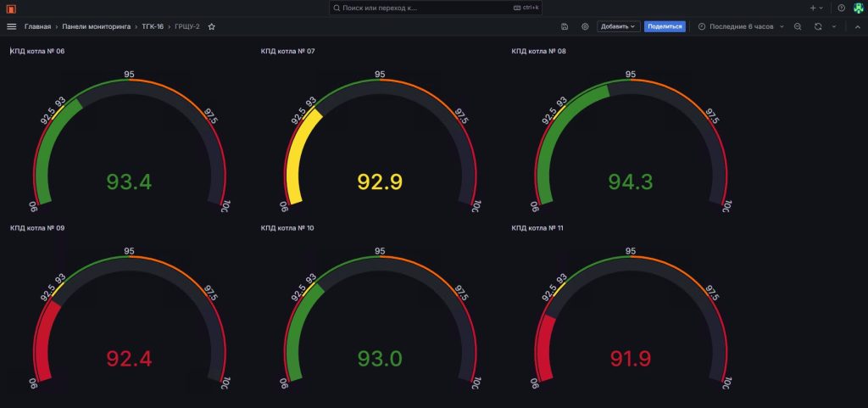Open КПД котла № 10 panel title
The image size is (868, 408).
pyautogui.click(x=287, y=228)
